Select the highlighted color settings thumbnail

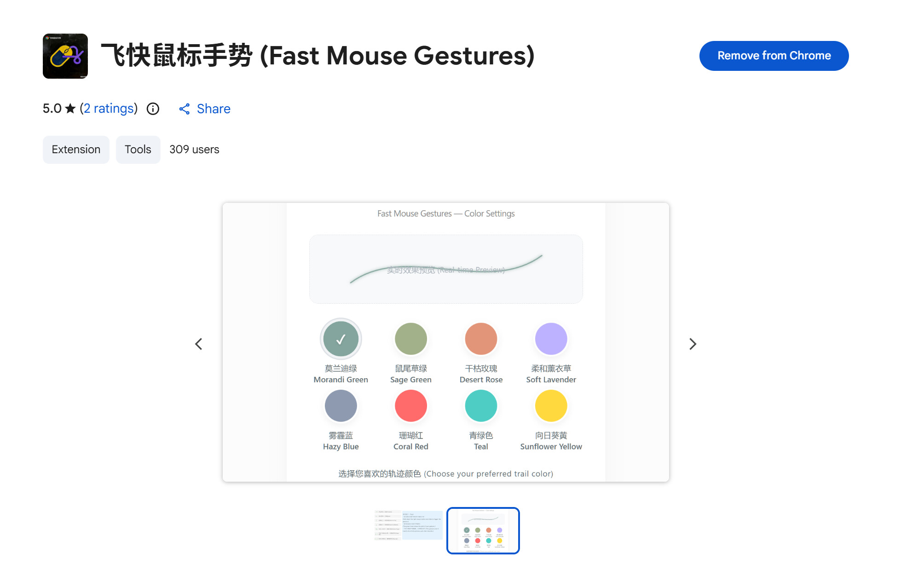pyautogui.click(x=483, y=531)
